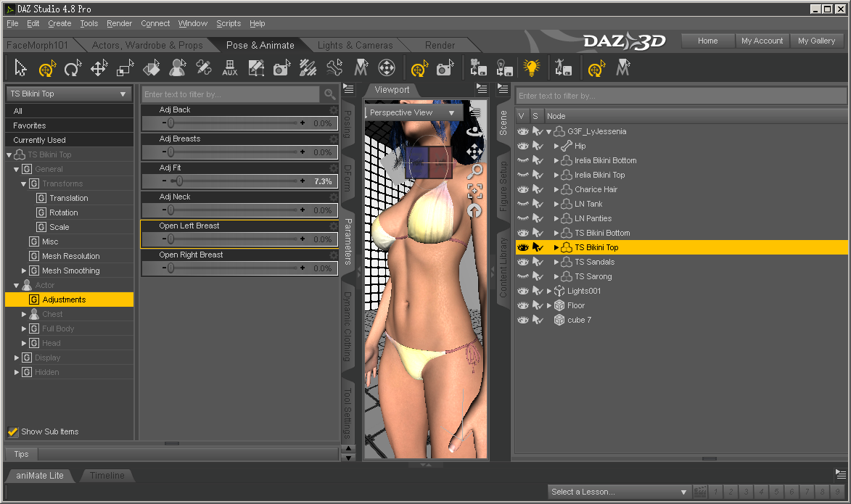This screenshot has height=504, width=851.
Task: Click the parameters filter text field
Action: point(231,94)
